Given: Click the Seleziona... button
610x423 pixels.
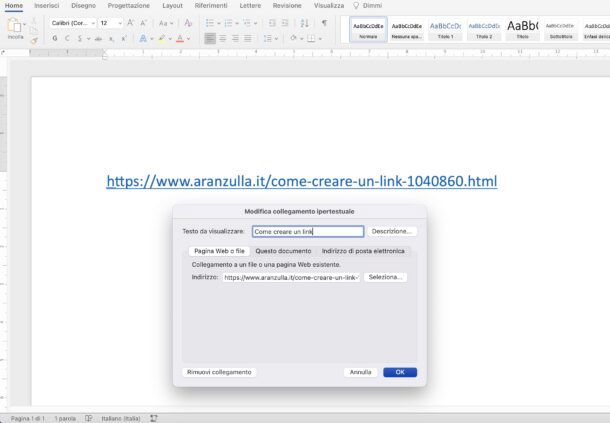Looking at the screenshot, I should coord(385,277).
